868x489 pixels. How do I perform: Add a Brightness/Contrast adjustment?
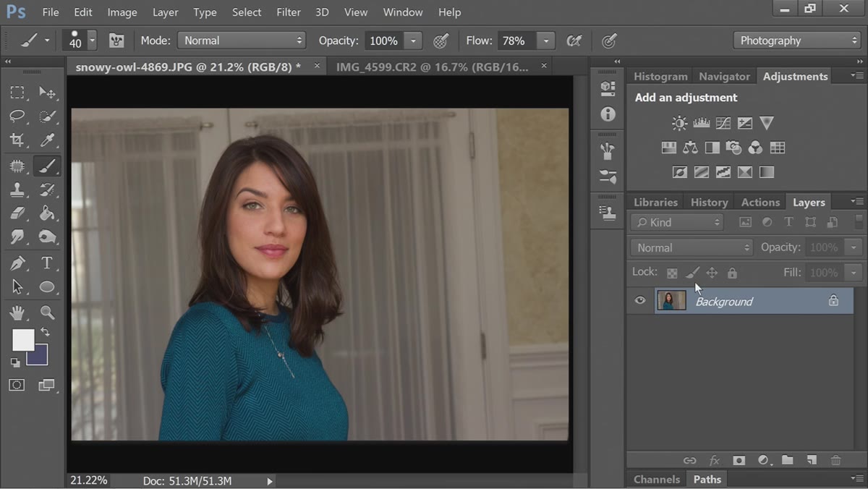click(679, 124)
